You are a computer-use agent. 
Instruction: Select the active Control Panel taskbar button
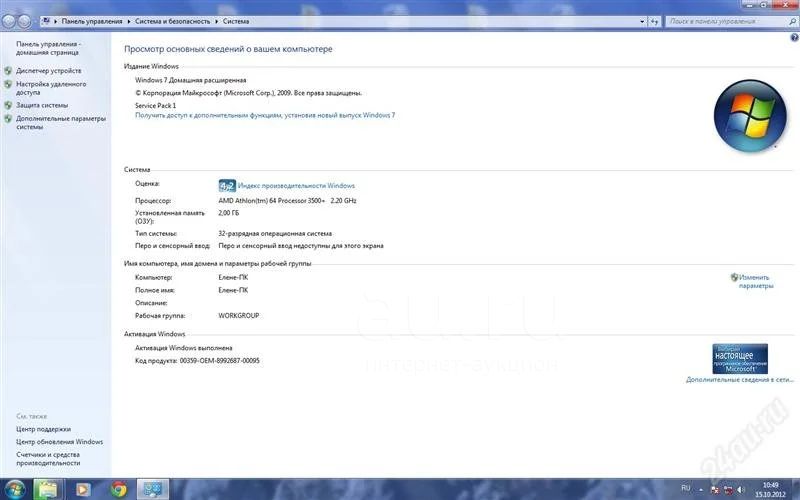point(153,490)
